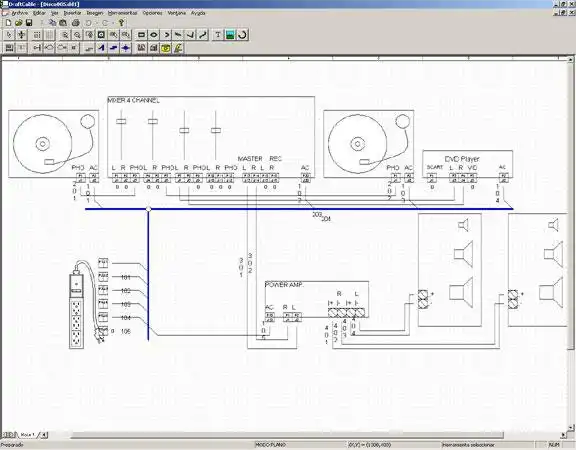Click the third mixer channel fader knob
Viewport: 576px width, 450px height.
click(x=184, y=130)
